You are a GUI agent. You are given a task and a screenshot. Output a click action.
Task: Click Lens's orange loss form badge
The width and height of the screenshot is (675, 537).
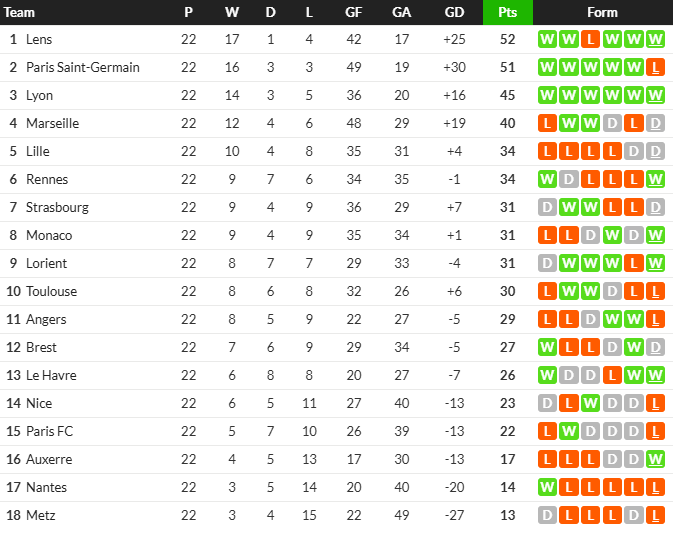pyautogui.click(x=590, y=39)
